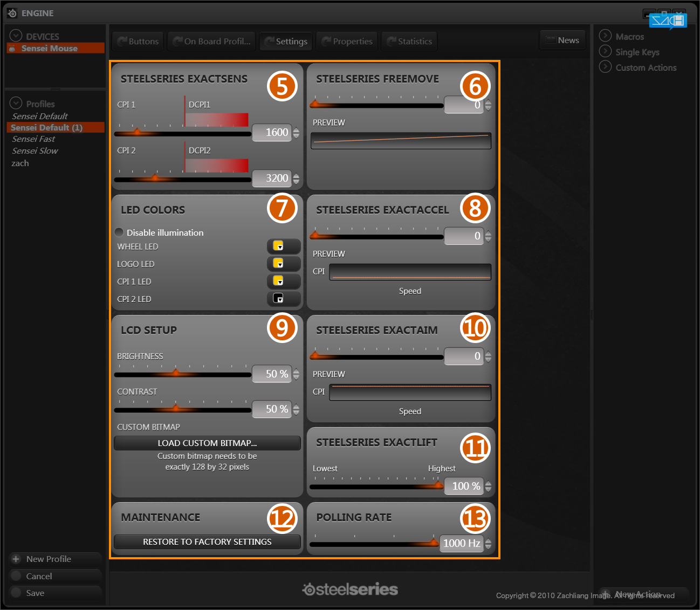Click Load Custom Bitmap button
This screenshot has height=610, width=700.
click(208, 443)
